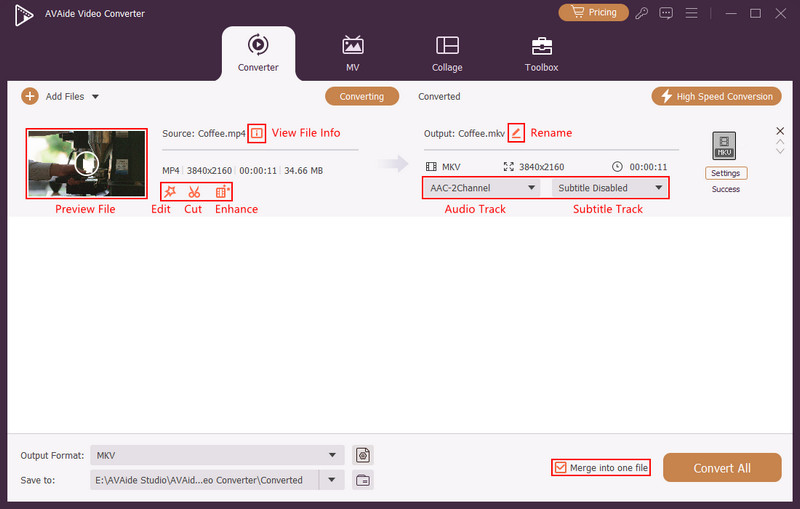Screen dimensions: 800x509
Task: Click the orange plus Add Files icon
Action: point(30,96)
